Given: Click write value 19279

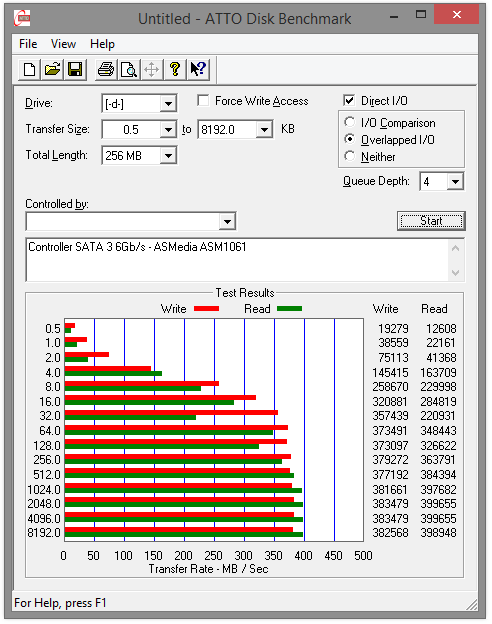Looking at the screenshot, I should (393, 329).
